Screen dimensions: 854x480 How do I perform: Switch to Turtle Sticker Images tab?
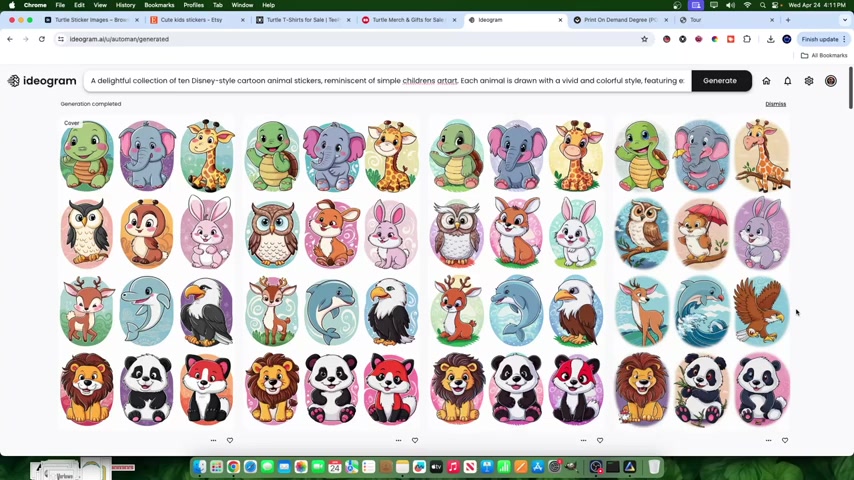point(91,20)
